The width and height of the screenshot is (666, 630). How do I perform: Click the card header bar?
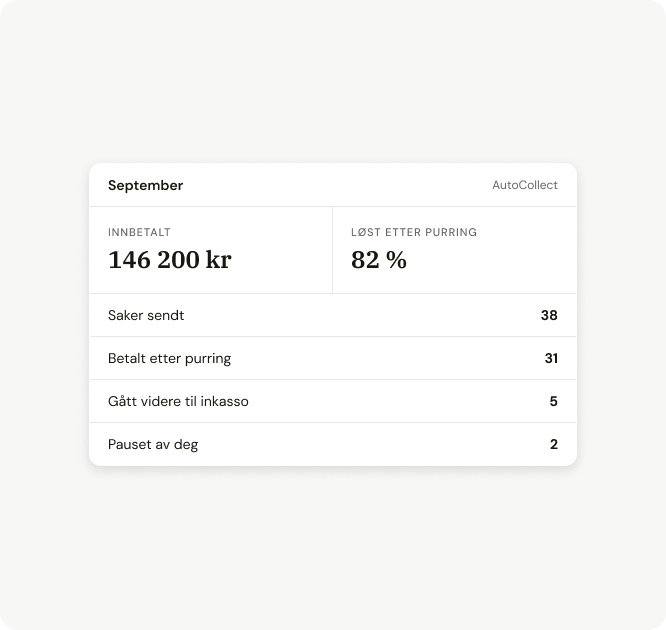tap(333, 185)
